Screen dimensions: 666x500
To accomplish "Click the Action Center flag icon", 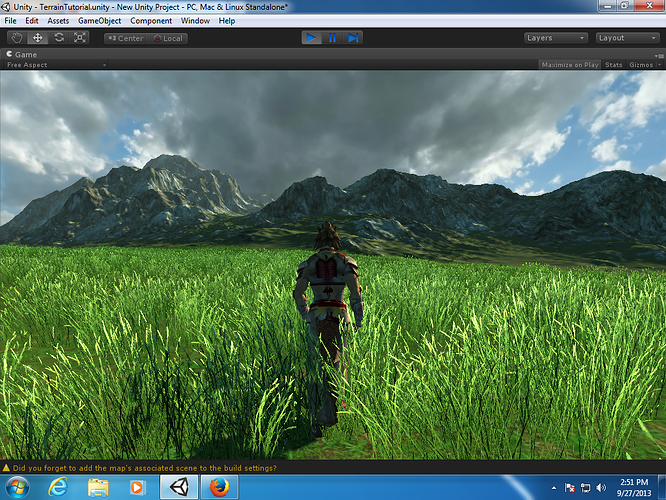I will point(570,488).
